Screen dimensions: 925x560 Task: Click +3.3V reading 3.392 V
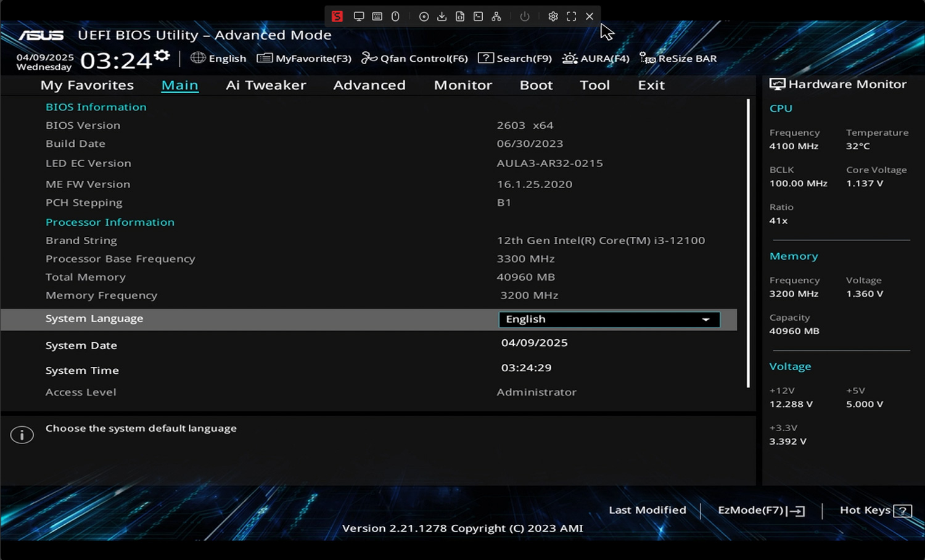[x=787, y=441]
